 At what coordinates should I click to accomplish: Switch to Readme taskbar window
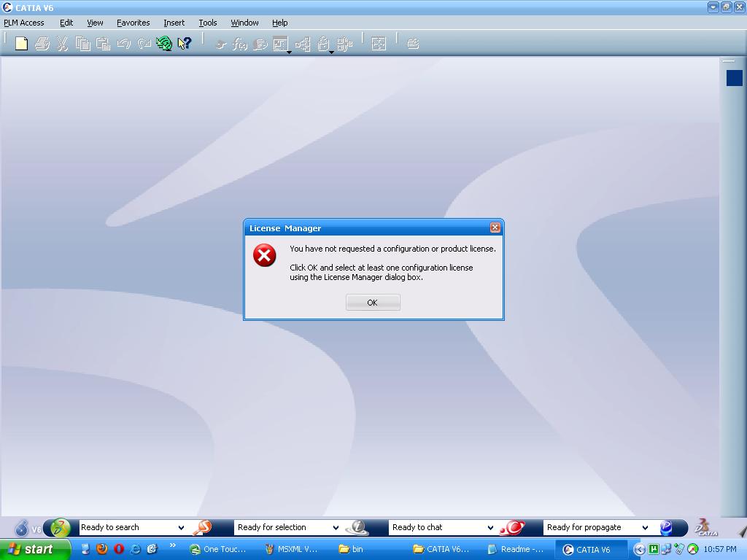(x=516, y=549)
